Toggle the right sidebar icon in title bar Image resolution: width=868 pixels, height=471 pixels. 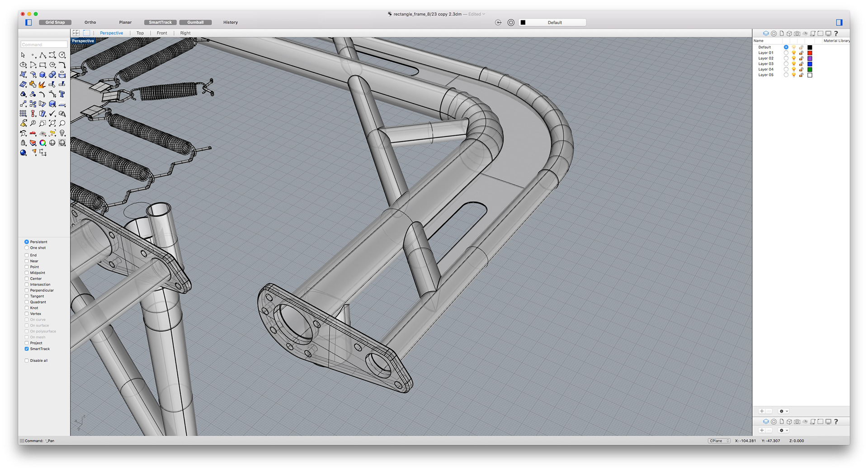839,22
